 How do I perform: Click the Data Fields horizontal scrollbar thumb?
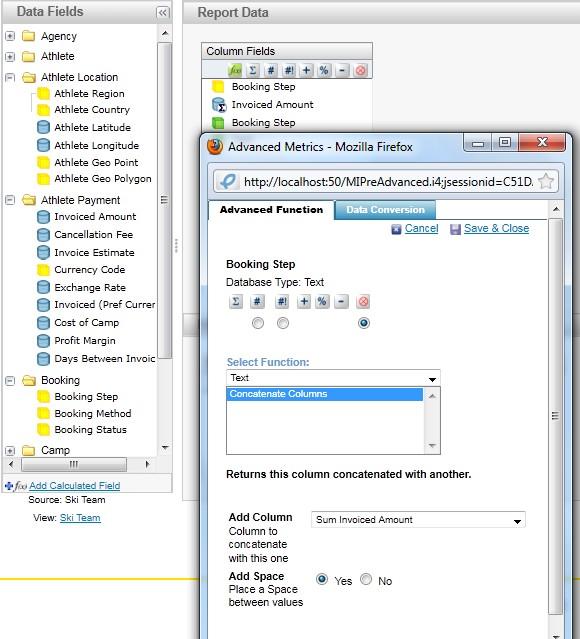point(74,464)
